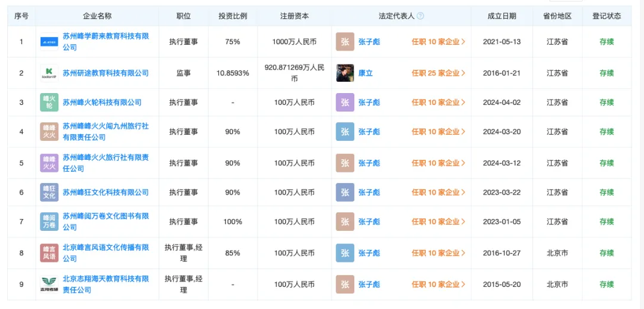Click the 投资比例 column header
Viewport: 644px width, 309px height.
pos(233,16)
